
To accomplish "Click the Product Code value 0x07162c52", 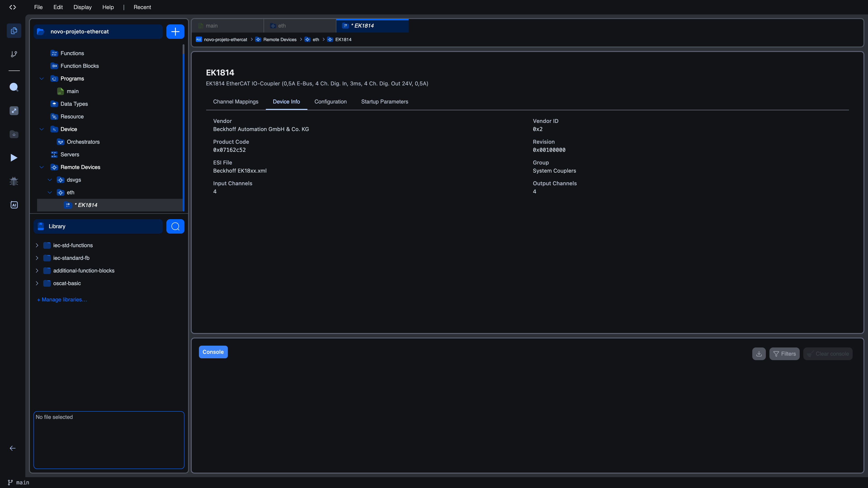I will [x=229, y=150].
